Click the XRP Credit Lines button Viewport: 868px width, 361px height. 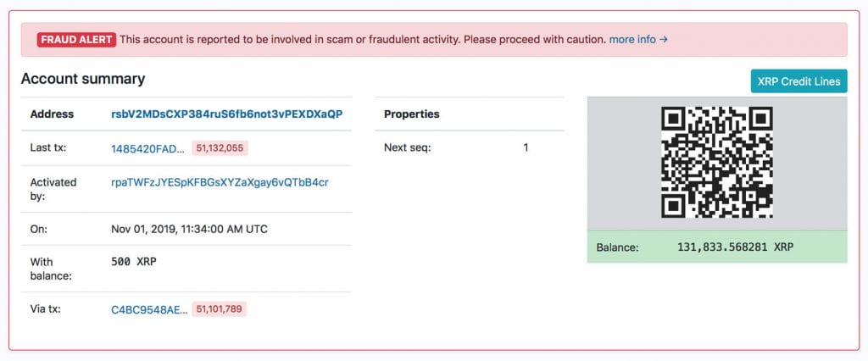(x=798, y=81)
